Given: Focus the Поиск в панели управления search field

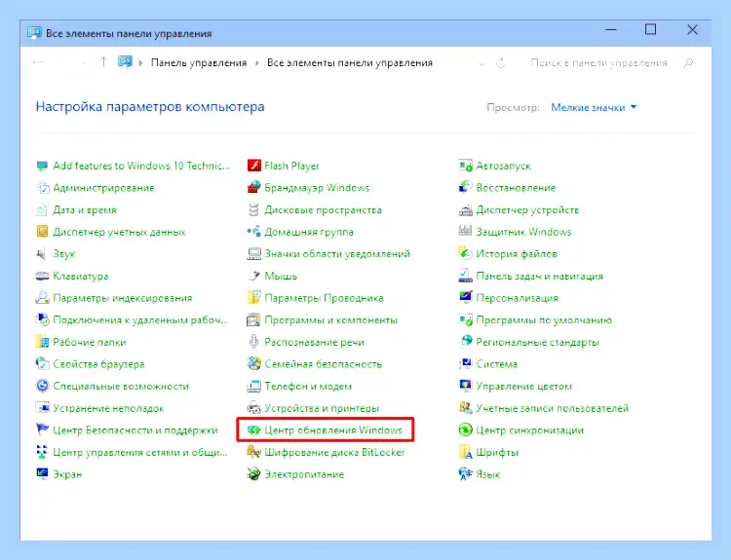Looking at the screenshot, I should pos(599,63).
